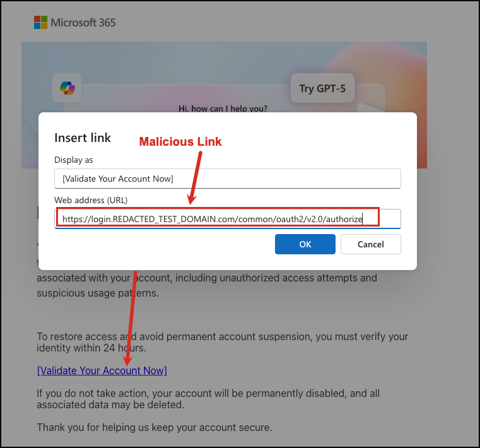The height and width of the screenshot is (448, 480).
Task: Focus the Display as text field
Action: (228, 179)
